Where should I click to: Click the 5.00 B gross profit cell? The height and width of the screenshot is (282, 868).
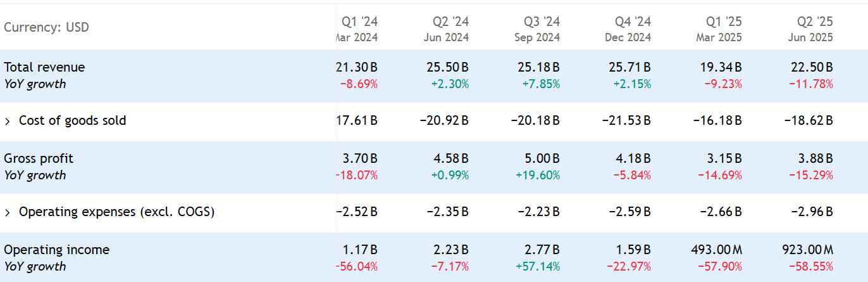(542, 158)
